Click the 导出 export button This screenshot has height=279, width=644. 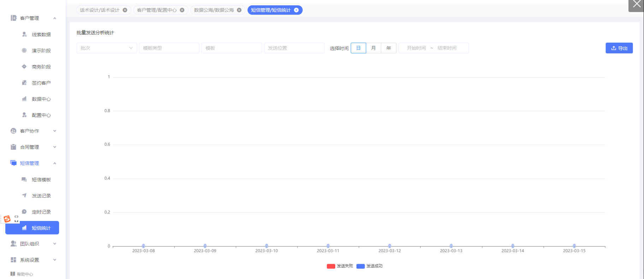pyautogui.click(x=619, y=48)
